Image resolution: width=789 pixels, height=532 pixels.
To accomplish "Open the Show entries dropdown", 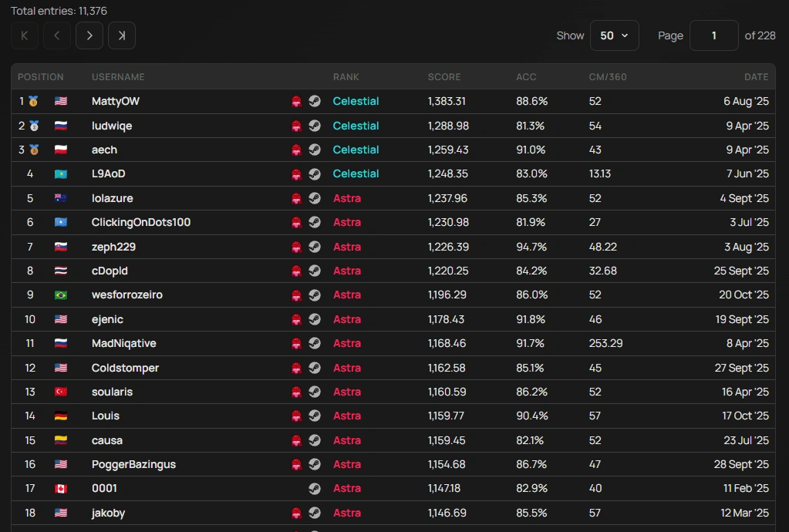I will 614,35.
